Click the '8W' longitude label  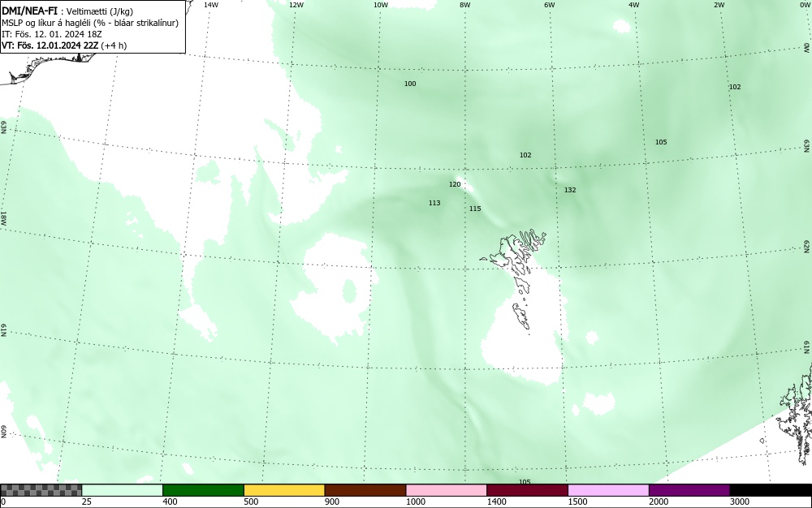[465, 5]
